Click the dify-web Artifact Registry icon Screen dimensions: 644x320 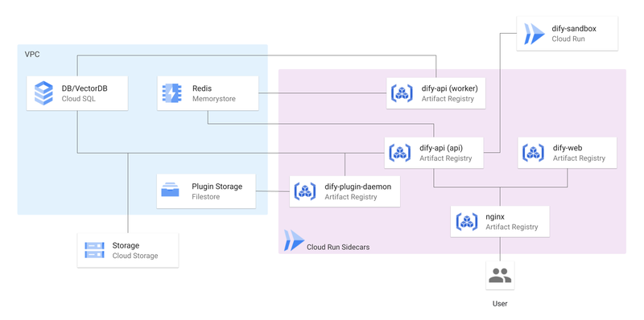(x=533, y=153)
